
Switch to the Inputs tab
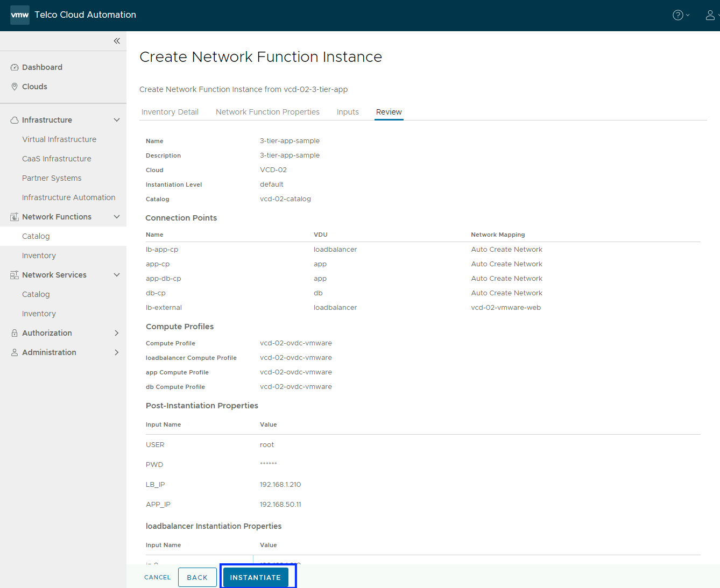coord(348,112)
